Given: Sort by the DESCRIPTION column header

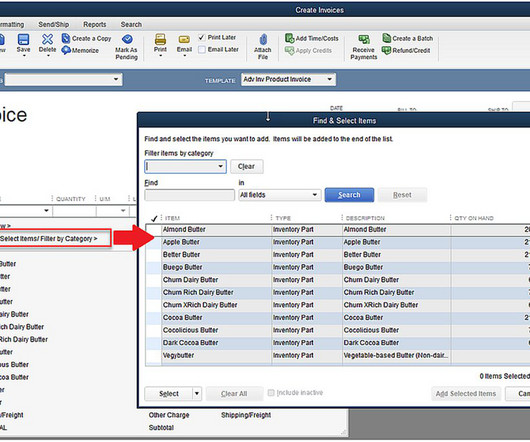Looking at the screenshot, I should pyautogui.click(x=365, y=218).
